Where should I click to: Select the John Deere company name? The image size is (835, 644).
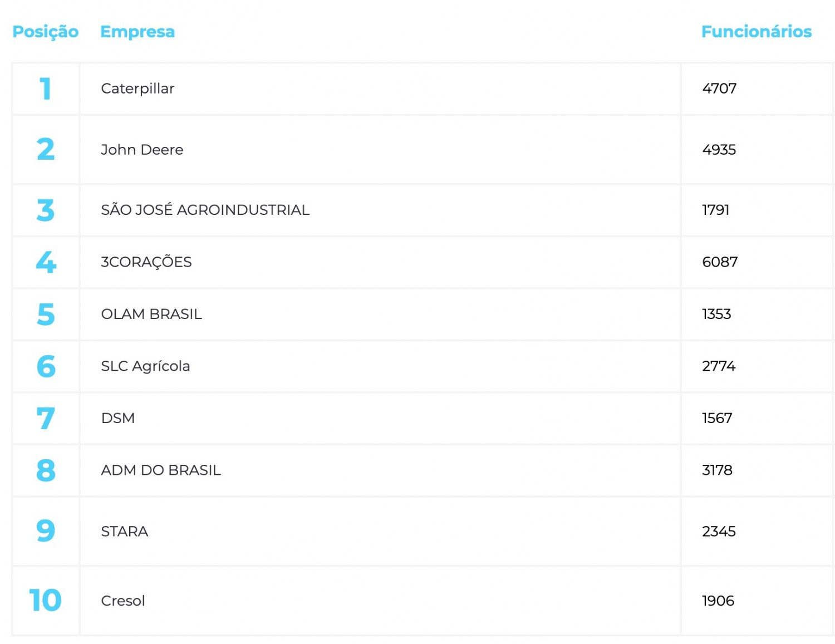pos(142,150)
